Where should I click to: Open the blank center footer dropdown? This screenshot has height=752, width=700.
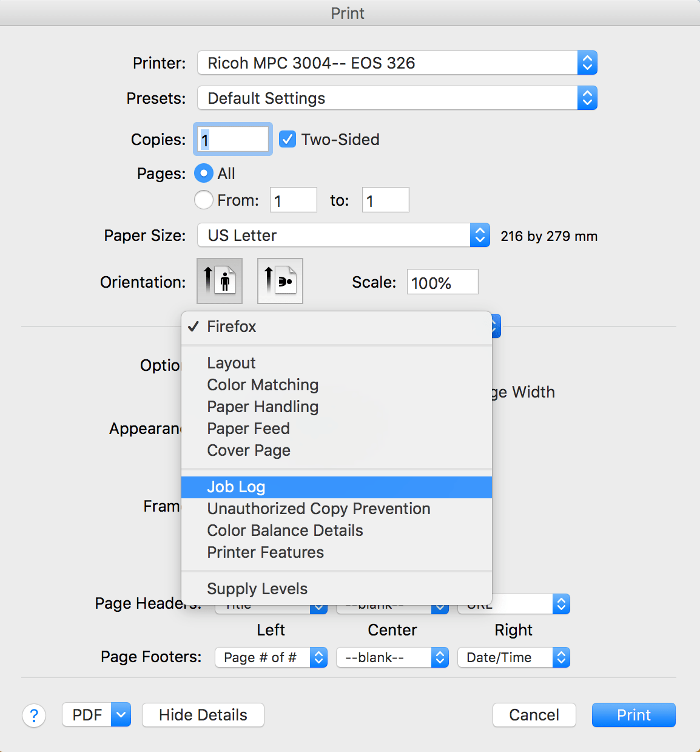392,657
